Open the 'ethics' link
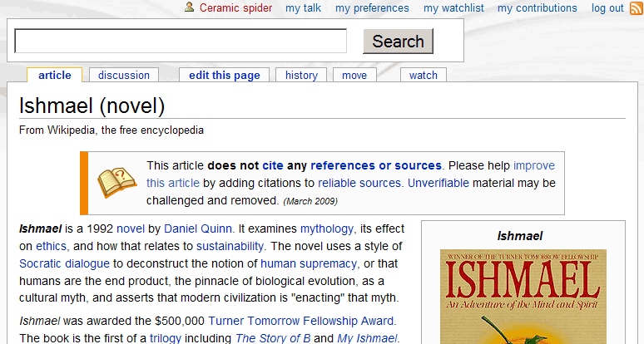This screenshot has width=644, height=344. coord(51,246)
